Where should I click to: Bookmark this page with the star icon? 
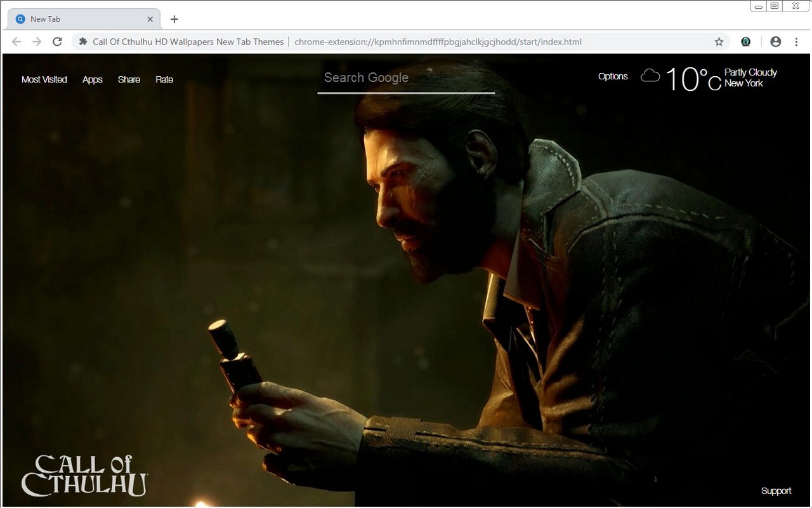[719, 42]
